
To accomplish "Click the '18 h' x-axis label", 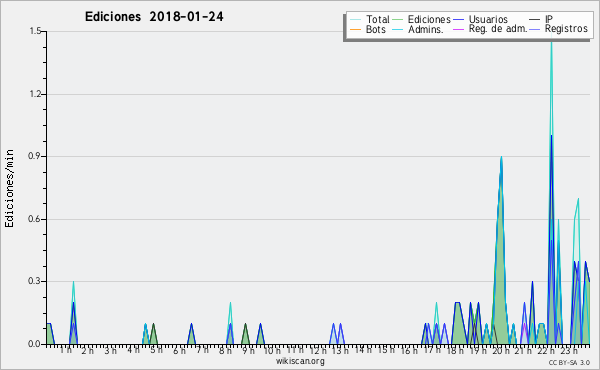I will (x=455, y=350).
